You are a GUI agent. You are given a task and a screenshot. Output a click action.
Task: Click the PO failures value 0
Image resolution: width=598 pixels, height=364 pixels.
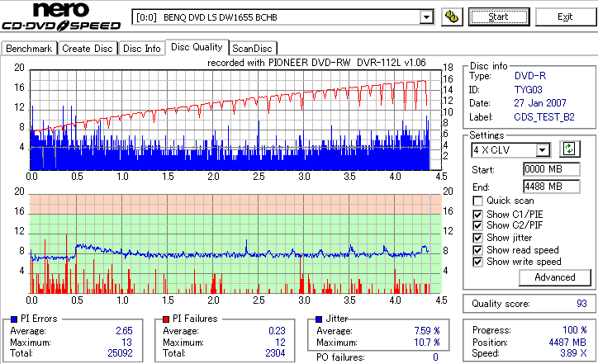(435, 357)
